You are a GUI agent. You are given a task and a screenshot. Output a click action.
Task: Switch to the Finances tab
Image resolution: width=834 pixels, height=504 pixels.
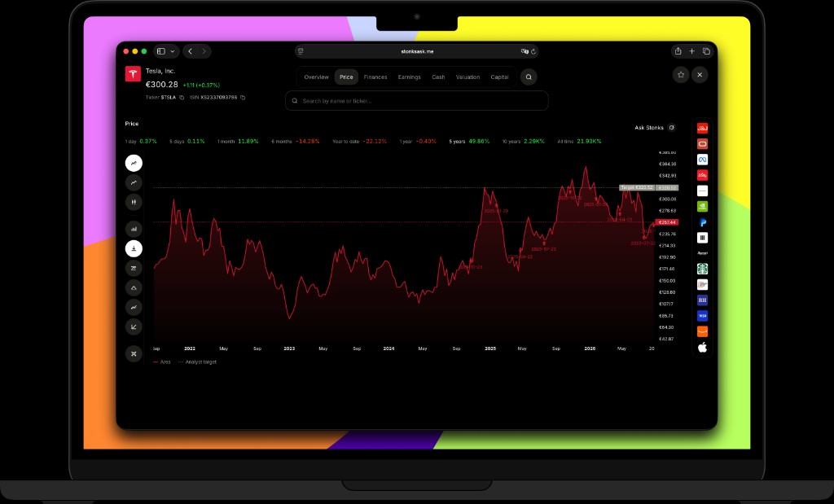375,77
